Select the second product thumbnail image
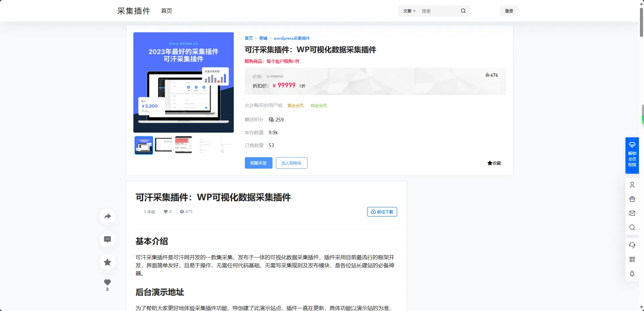 click(x=163, y=145)
